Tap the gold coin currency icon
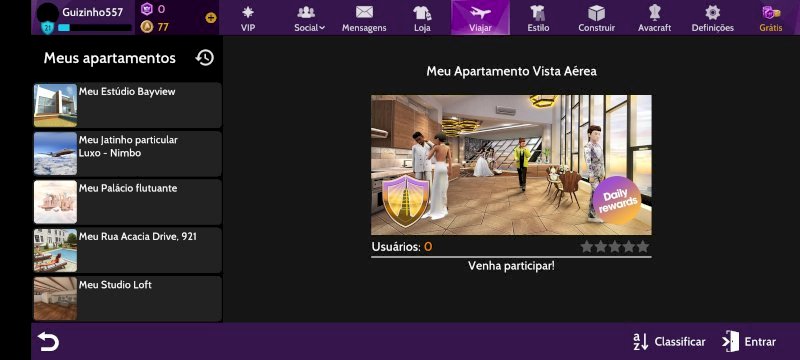Image resolution: width=800 pixels, height=360 pixels. tap(146, 27)
